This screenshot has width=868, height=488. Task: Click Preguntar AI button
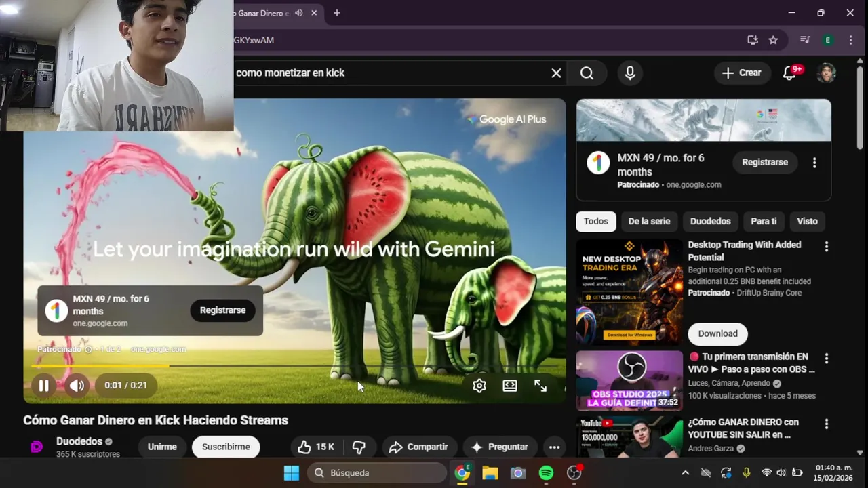[500, 447]
